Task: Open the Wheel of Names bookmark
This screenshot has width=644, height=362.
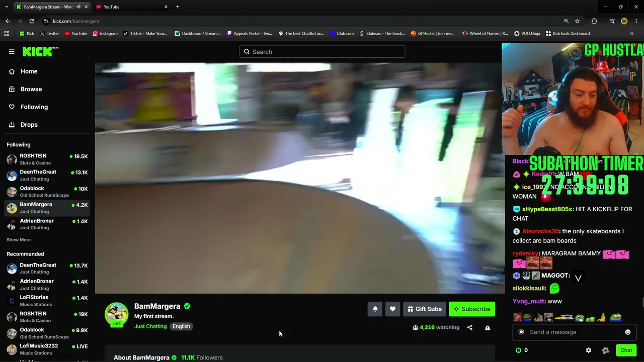Action: click(x=485, y=34)
